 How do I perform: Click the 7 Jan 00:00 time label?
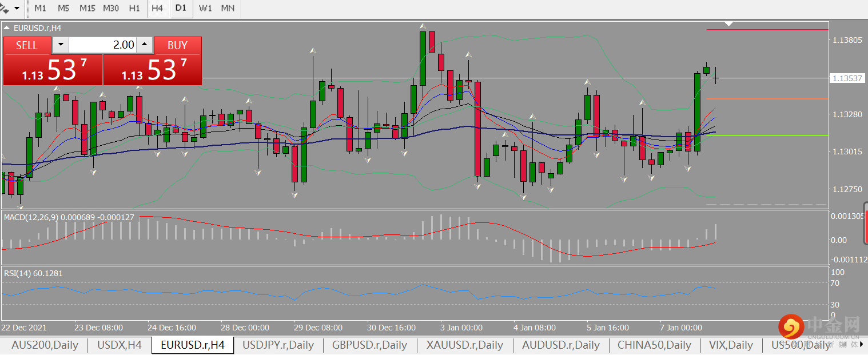681,328
